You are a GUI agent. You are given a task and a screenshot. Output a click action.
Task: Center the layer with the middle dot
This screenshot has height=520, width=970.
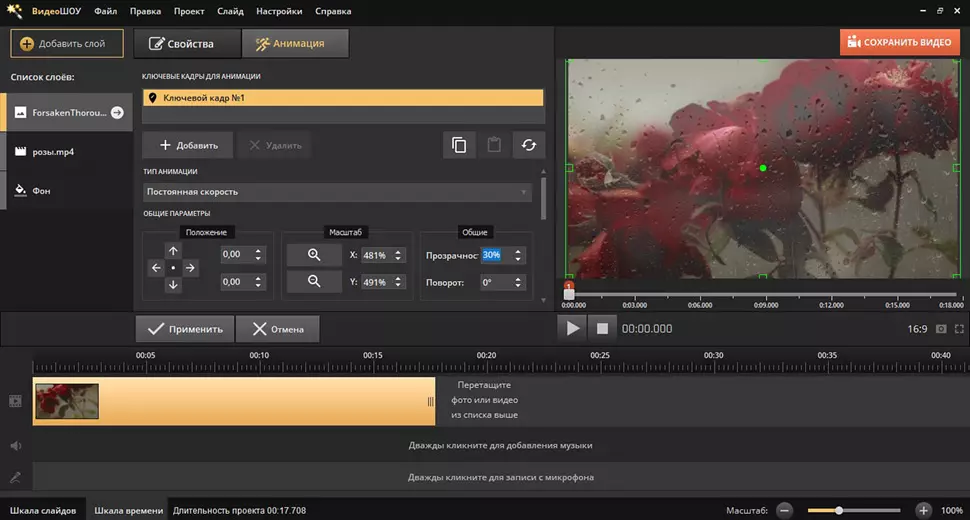pyautogui.click(x=173, y=268)
